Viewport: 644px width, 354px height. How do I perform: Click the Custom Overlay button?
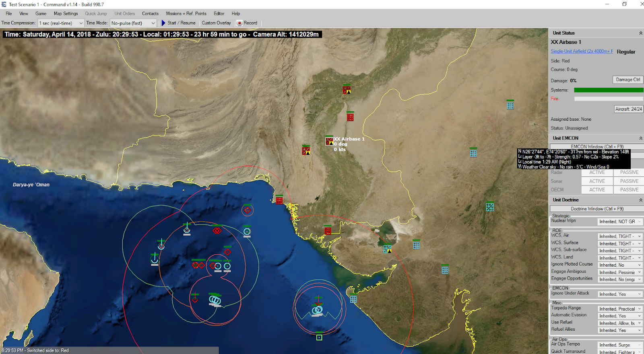(216, 23)
